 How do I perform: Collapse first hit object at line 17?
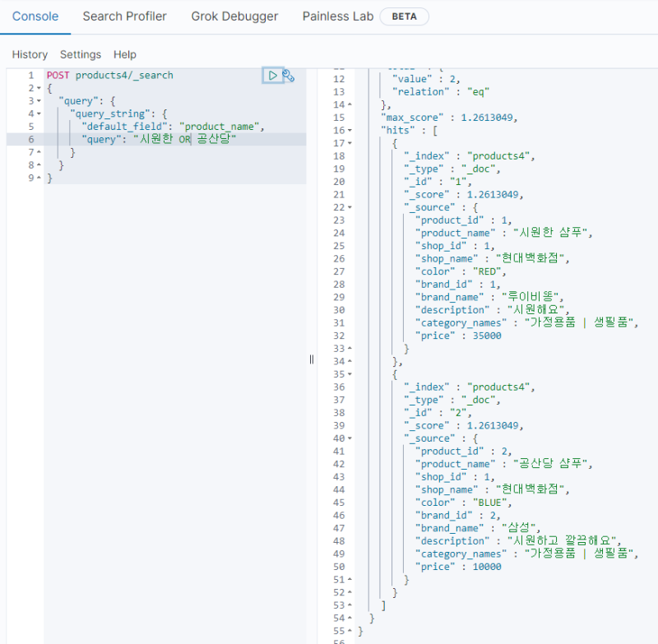coord(350,143)
